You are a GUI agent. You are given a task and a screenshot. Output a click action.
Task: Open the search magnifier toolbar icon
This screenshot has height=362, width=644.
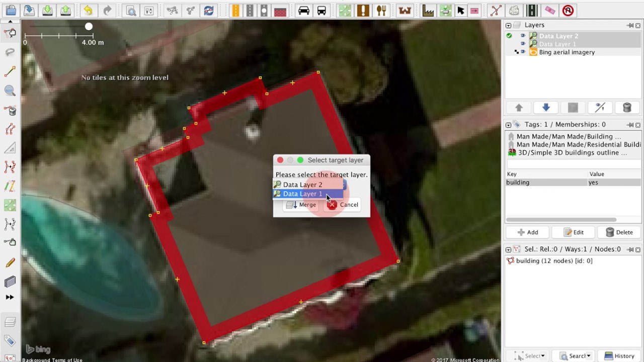130,11
